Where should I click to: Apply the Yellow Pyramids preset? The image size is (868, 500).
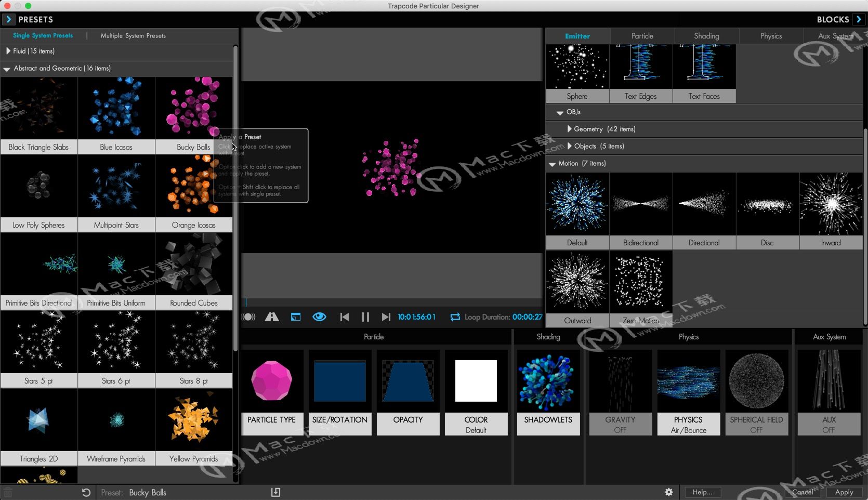click(x=194, y=427)
